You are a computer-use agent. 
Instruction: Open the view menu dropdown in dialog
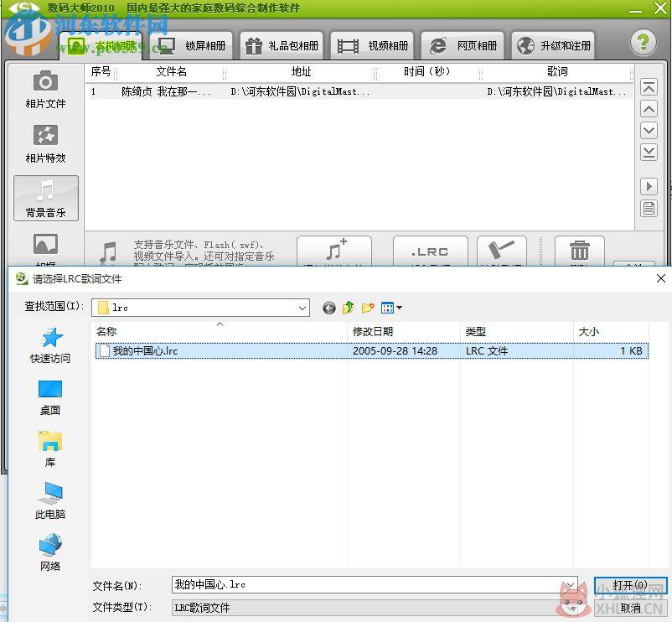(x=391, y=308)
